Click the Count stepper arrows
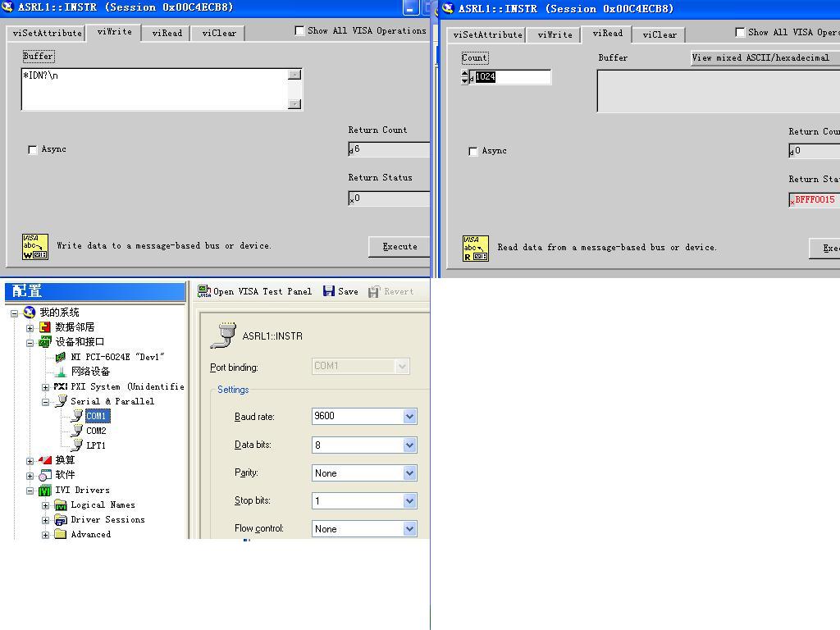 click(464, 76)
